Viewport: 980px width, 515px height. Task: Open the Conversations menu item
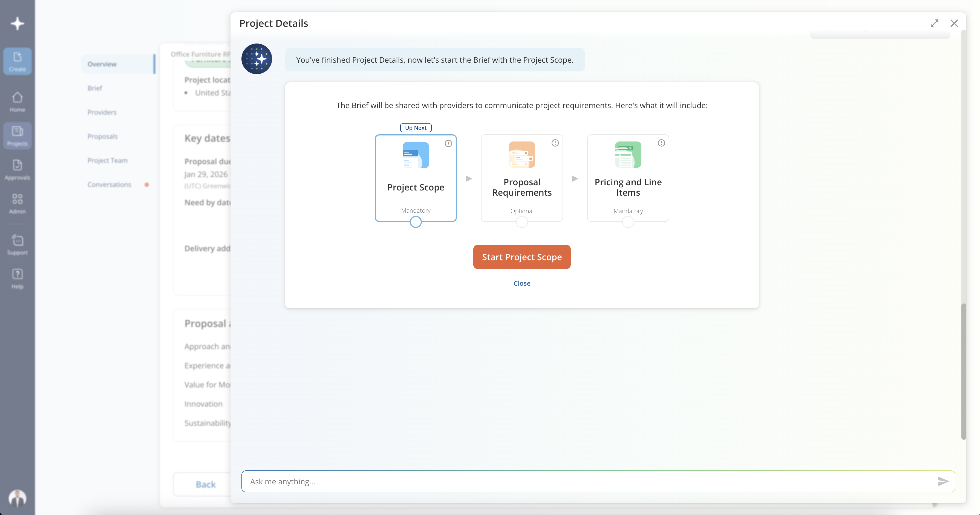(109, 184)
